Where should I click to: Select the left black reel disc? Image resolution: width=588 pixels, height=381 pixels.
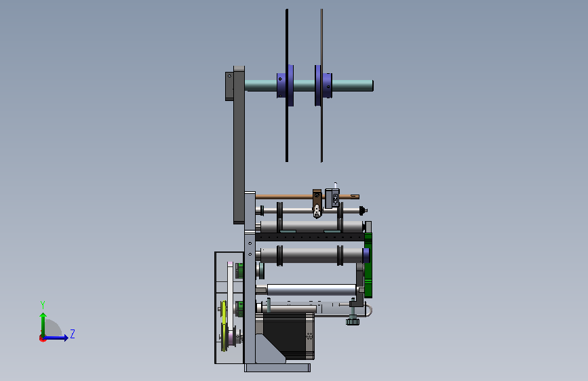click(x=287, y=85)
